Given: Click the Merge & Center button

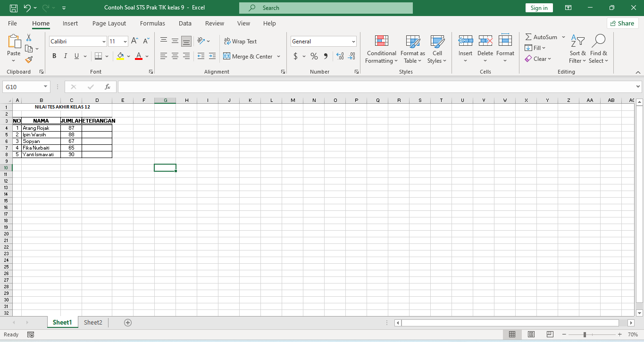Looking at the screenshot, I should click(x=248, y=57).
